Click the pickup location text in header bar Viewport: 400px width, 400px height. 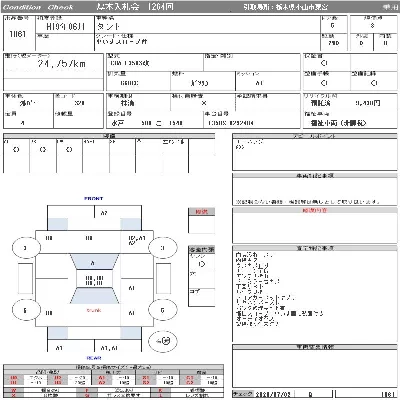point(285,7)
